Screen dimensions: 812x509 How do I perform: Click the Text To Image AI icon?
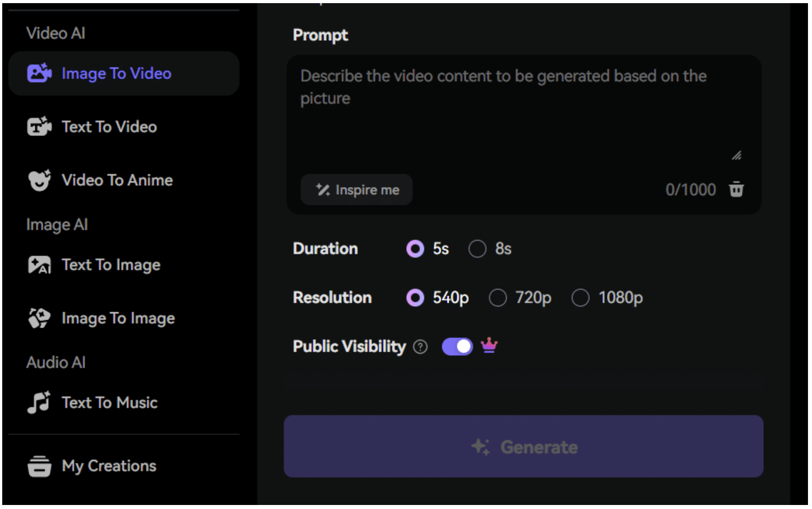39,265
